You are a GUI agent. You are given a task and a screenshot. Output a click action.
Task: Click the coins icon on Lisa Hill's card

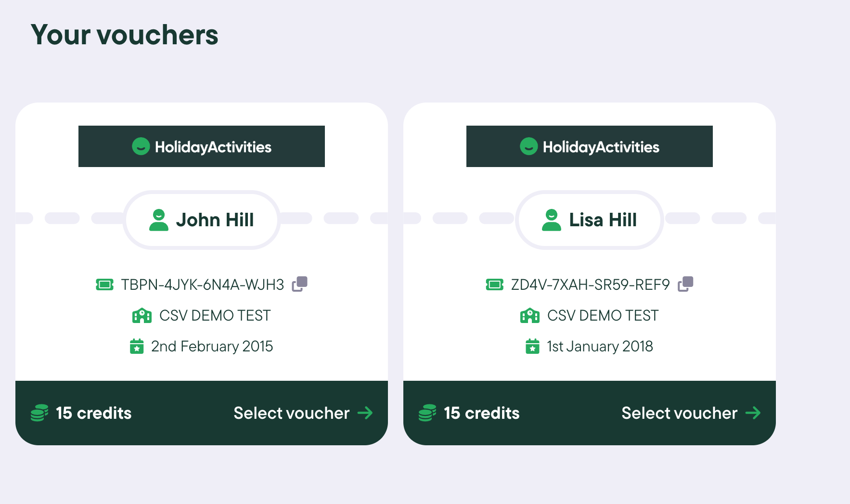(x=427, y=413)
